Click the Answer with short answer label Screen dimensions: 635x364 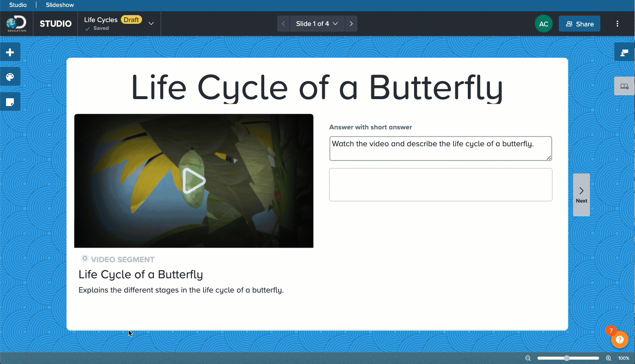370,127
